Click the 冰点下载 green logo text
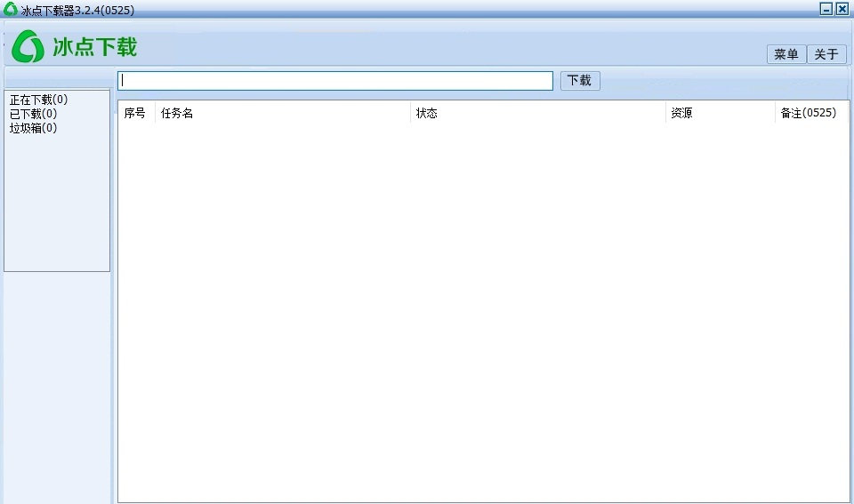Viewport: 854px width, 504px height. tap(95, 46)
